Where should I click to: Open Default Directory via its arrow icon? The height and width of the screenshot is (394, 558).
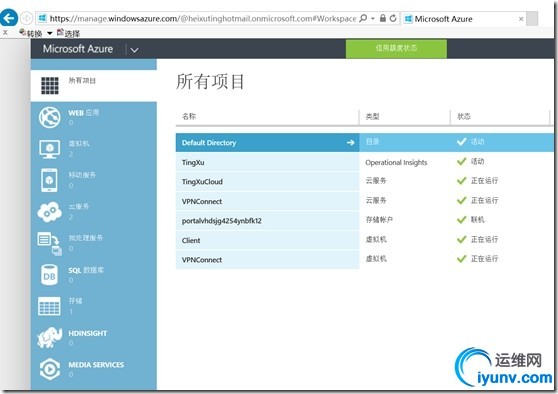[351, 142]
